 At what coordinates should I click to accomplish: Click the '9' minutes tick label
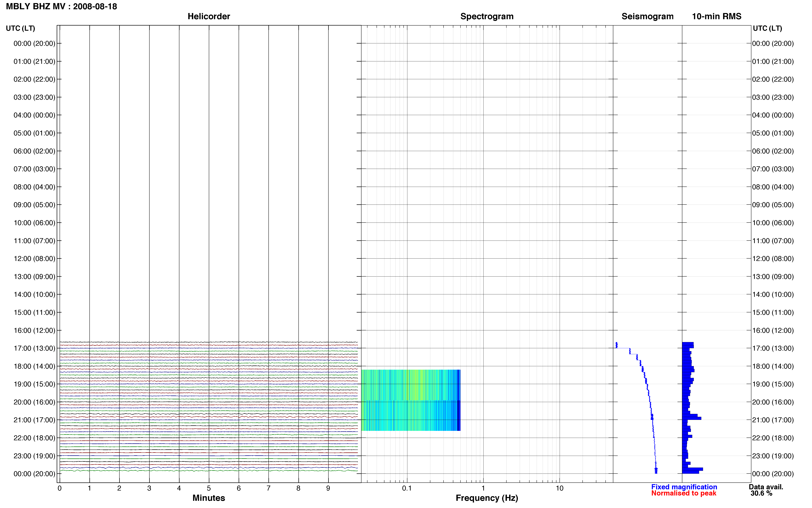(x=328, y=488)
